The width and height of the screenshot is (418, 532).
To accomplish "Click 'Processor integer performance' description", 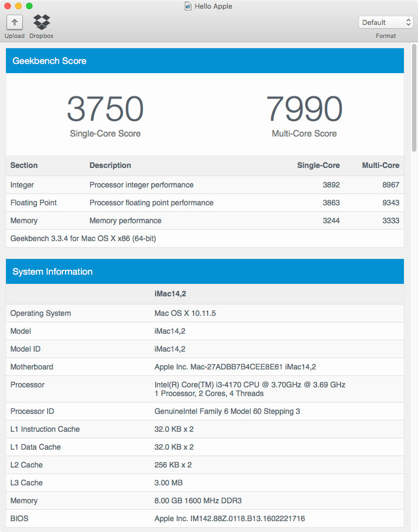I will [142, 185].
